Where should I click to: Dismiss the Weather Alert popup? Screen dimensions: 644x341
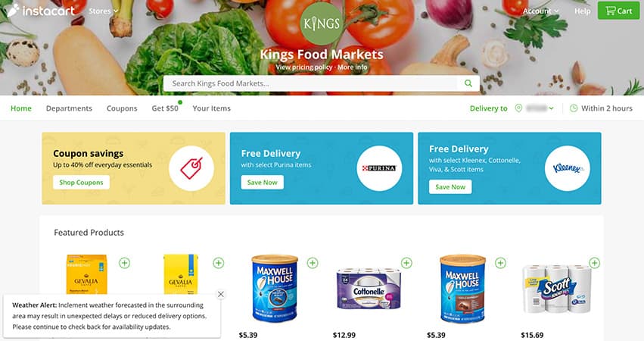[x=220, y=295]
